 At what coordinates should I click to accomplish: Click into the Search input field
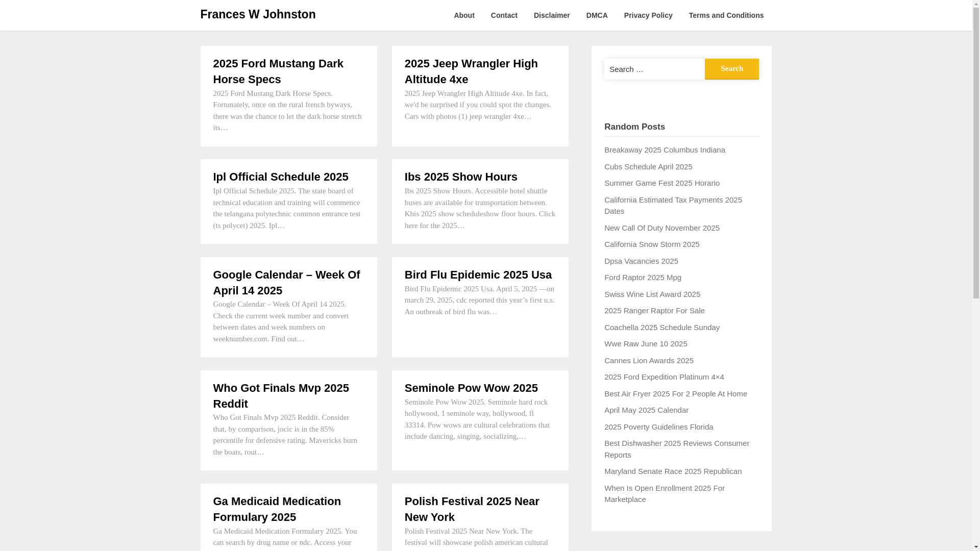[654, 69]
